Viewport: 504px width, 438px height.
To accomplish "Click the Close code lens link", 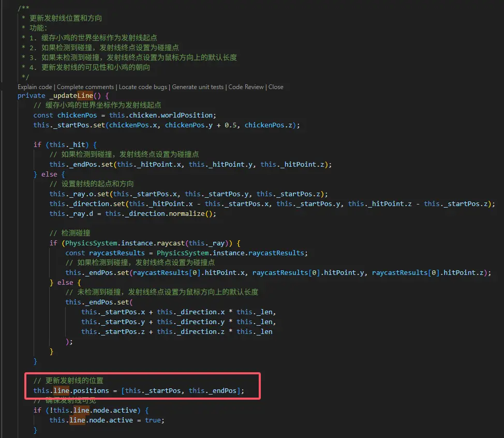I will coord(276,87).
